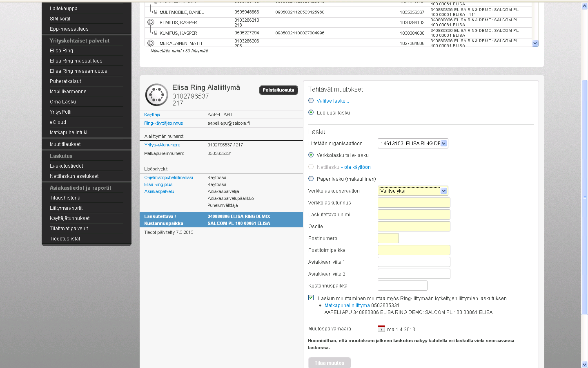Follow the Valitse lasku... link
588x368 pixels.
pos(333,101)
